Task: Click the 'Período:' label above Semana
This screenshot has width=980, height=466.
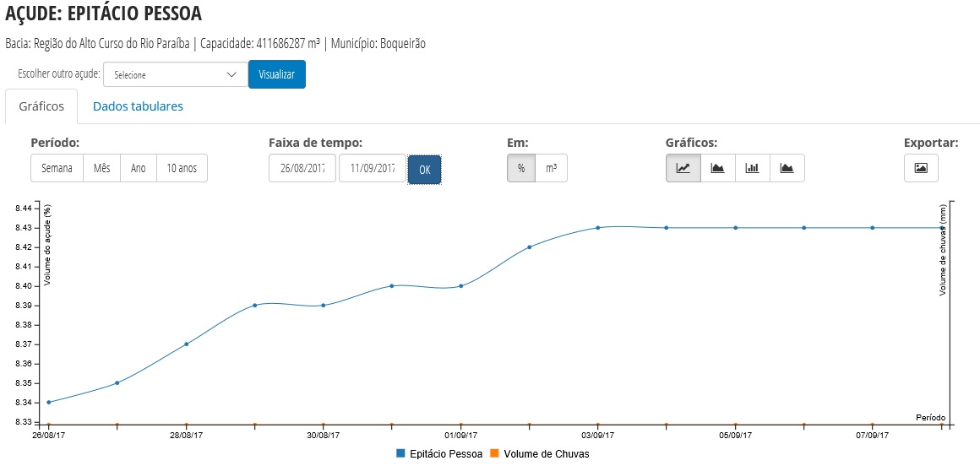Action: [x=55, y=143]
